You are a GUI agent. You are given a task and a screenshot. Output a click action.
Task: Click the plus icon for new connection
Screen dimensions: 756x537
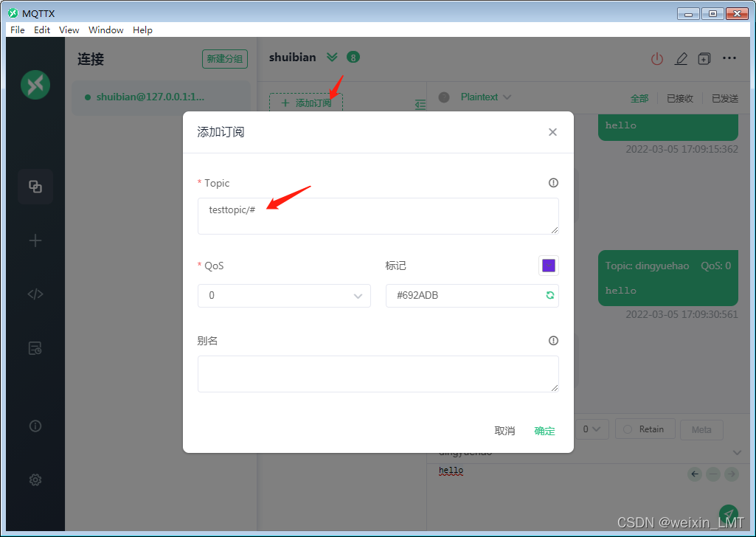35,240
